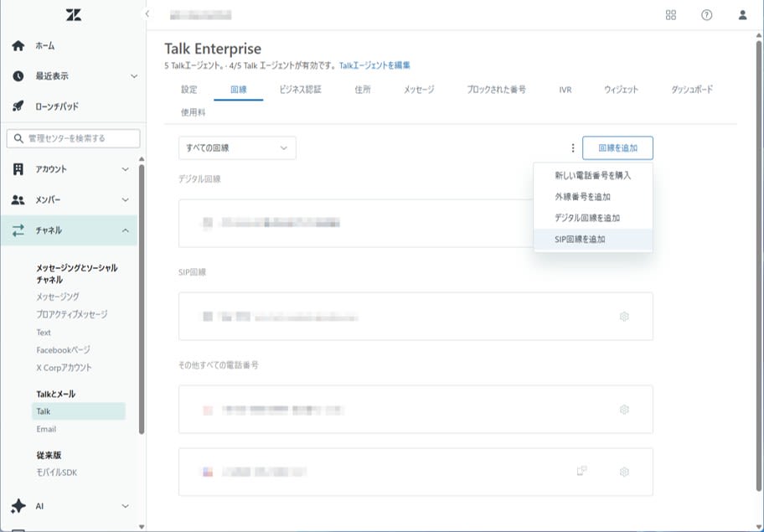Viewport: 764px width, 532px height.
Task: Collapse the sidebar with the arrow button
Action: point(147,14)
